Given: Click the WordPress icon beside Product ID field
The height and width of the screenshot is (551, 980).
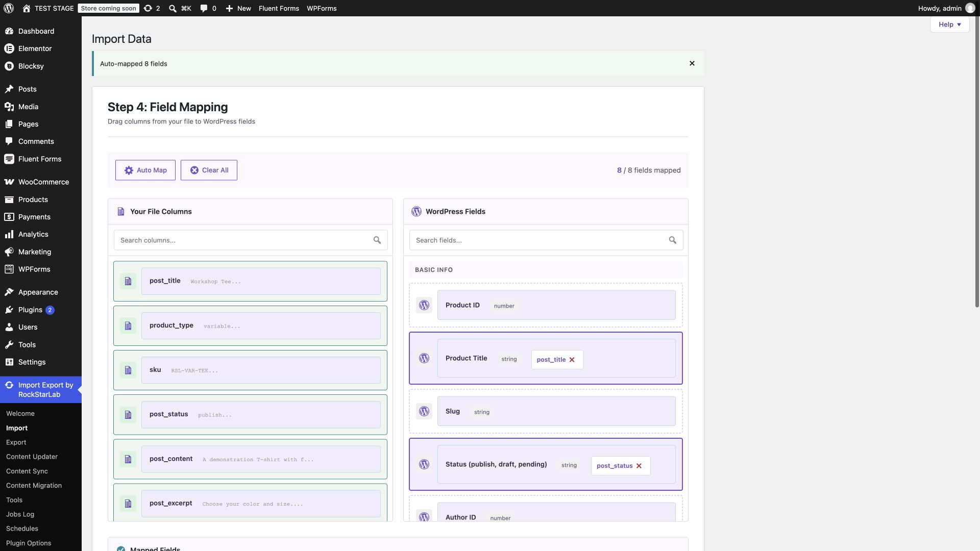Looking at the screenshot, I should (424, 305).
